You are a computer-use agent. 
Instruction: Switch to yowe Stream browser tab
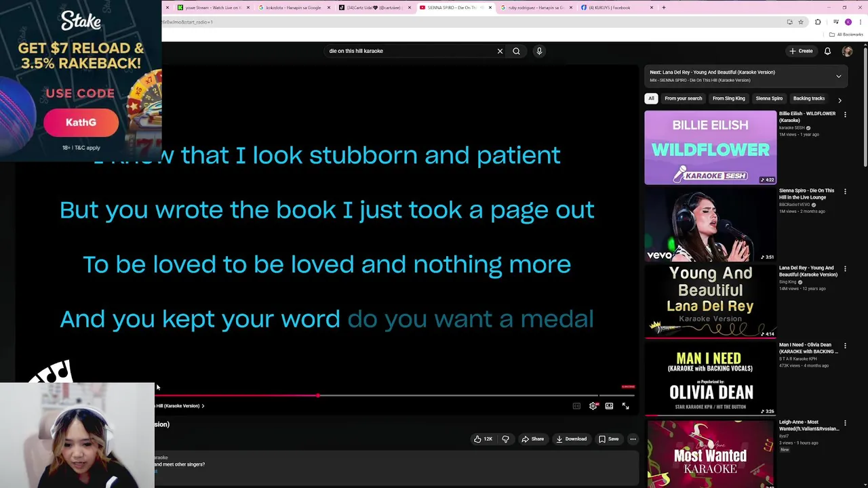pyautogui.click(x=213, y=7)
